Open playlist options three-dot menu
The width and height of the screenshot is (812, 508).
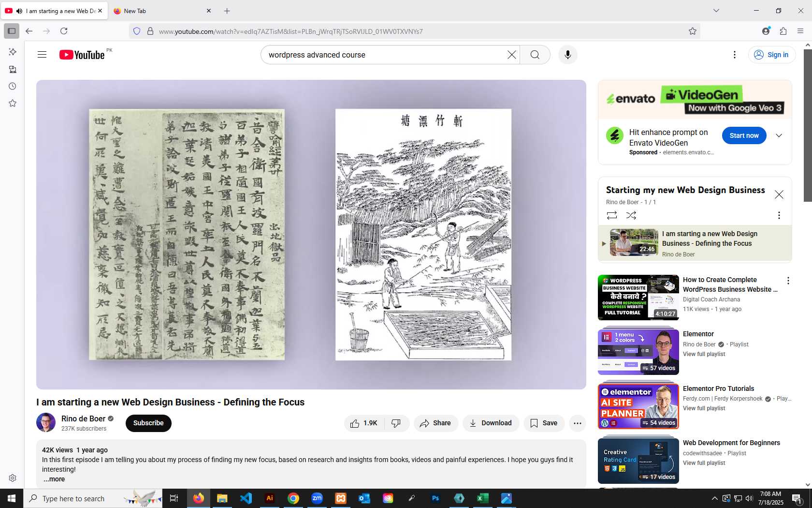[x=779, y=215]
